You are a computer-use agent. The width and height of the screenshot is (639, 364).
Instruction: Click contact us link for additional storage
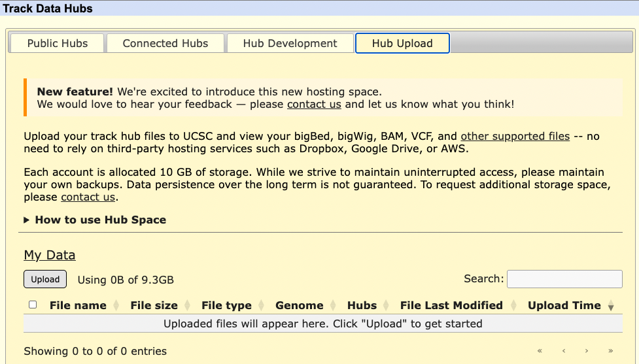88,197
